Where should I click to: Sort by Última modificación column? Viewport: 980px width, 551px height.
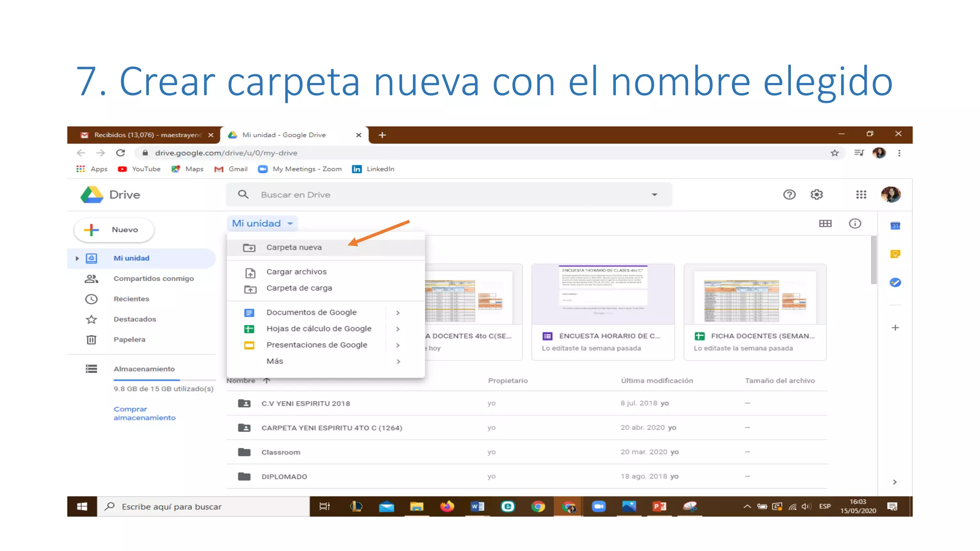click(657, 381)
